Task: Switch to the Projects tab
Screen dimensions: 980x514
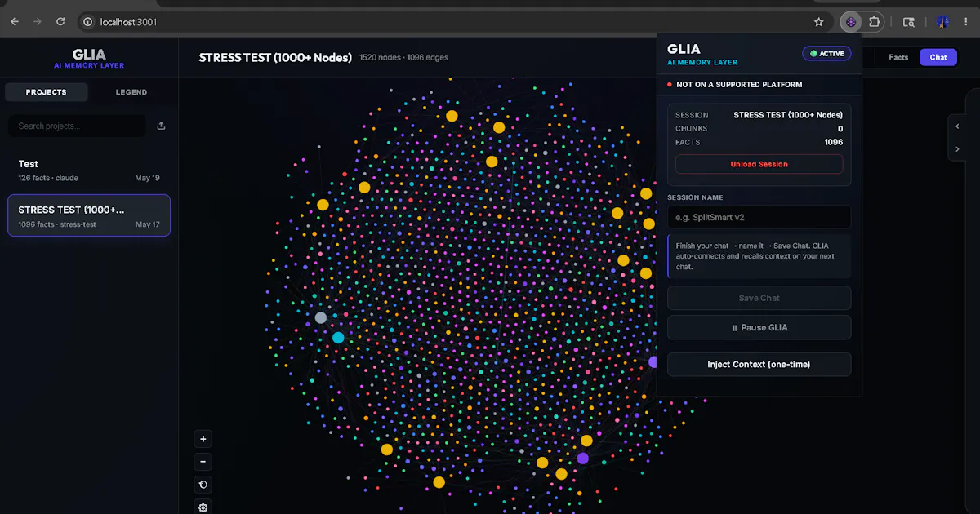Action: click(47, 92)
